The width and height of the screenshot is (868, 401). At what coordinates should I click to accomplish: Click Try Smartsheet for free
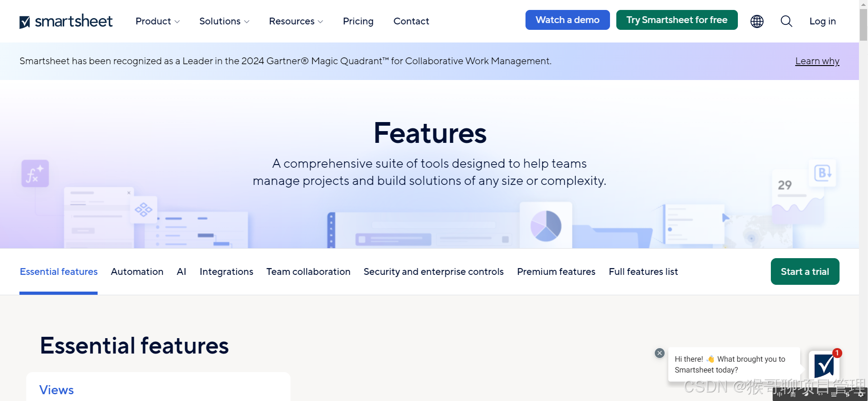tap(677, 20)
